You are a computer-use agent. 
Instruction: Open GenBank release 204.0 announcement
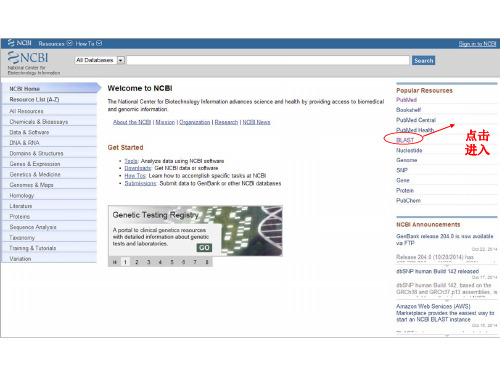click(444, 239)
